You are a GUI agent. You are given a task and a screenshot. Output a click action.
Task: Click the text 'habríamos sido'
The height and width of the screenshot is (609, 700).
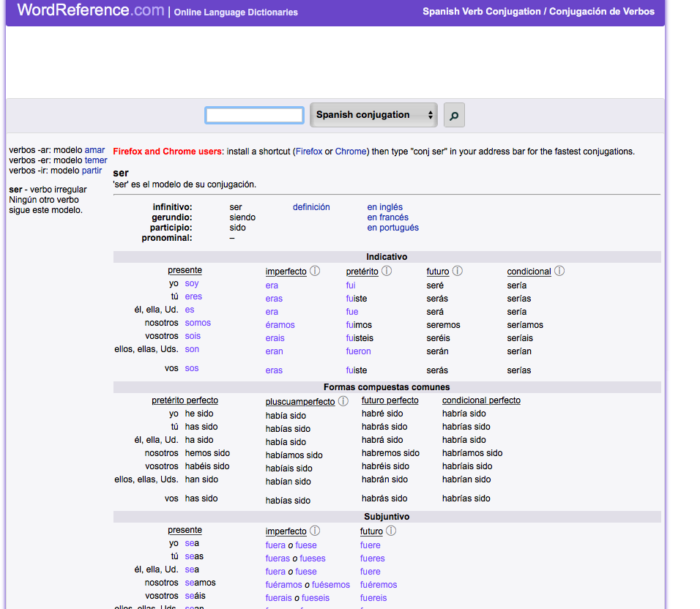(472, 453)
